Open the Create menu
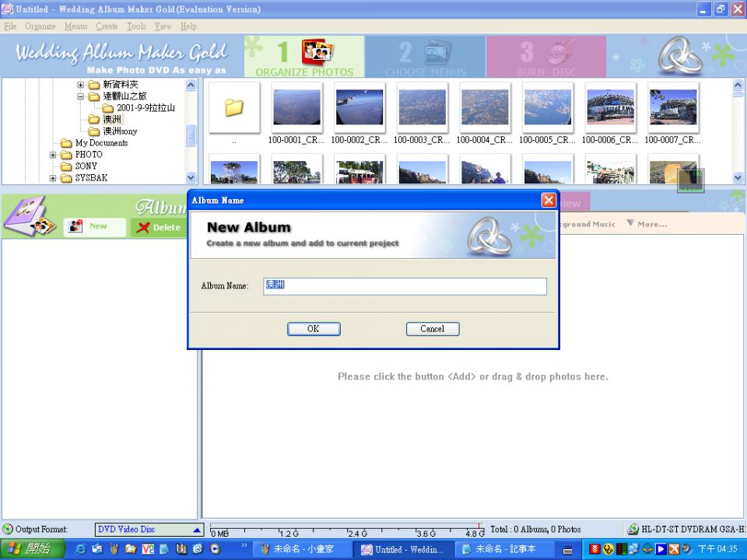The image size is (747, 560). pyautogui.click(x=107, y=26)
